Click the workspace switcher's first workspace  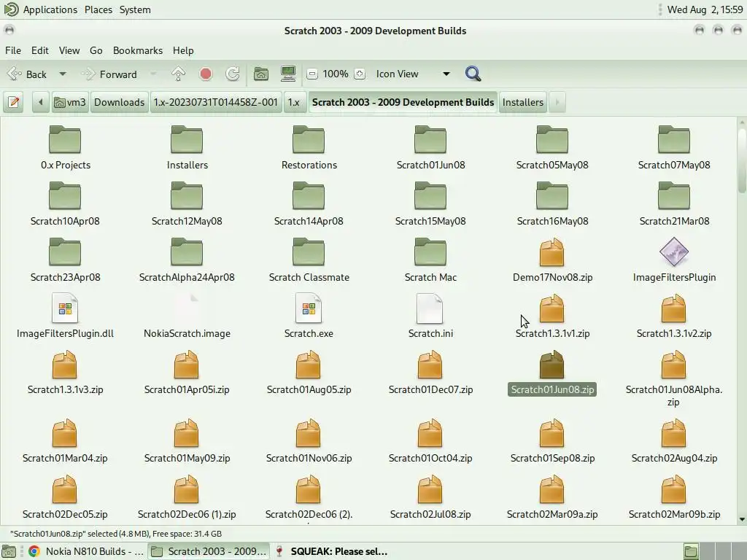pos(691,551)
